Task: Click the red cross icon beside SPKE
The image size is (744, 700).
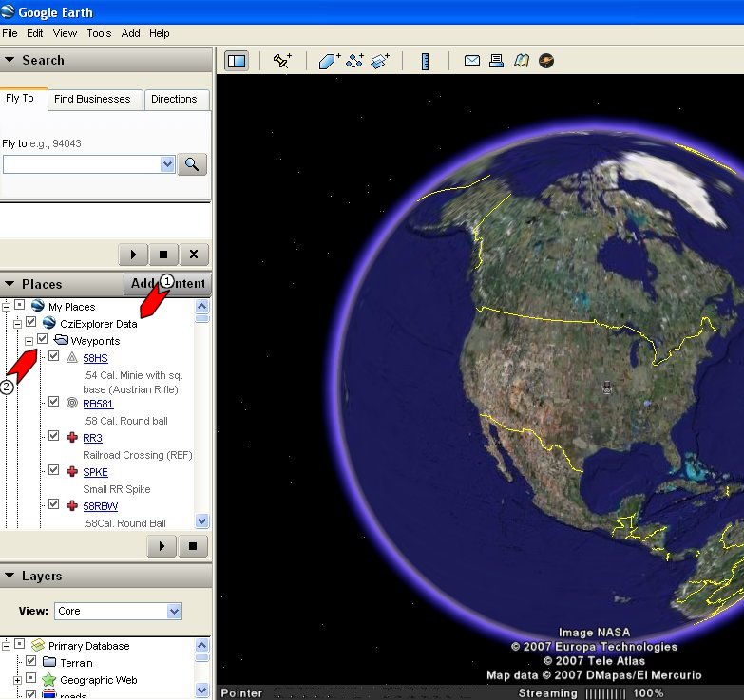Action: tap(71, 471)
